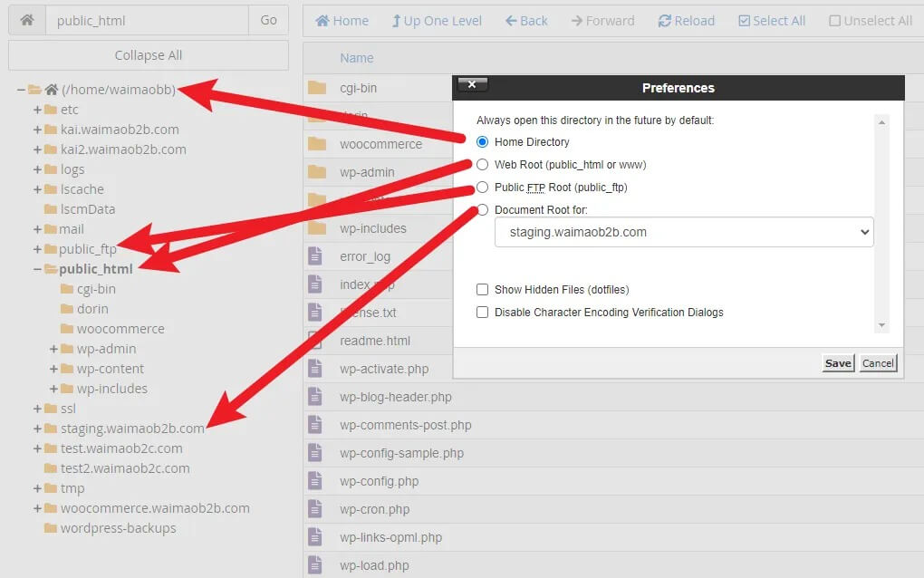Click the wp-config.php file icon
Image resolution: width=924 pixels, height=578 pixels.
tap(315, 481)
